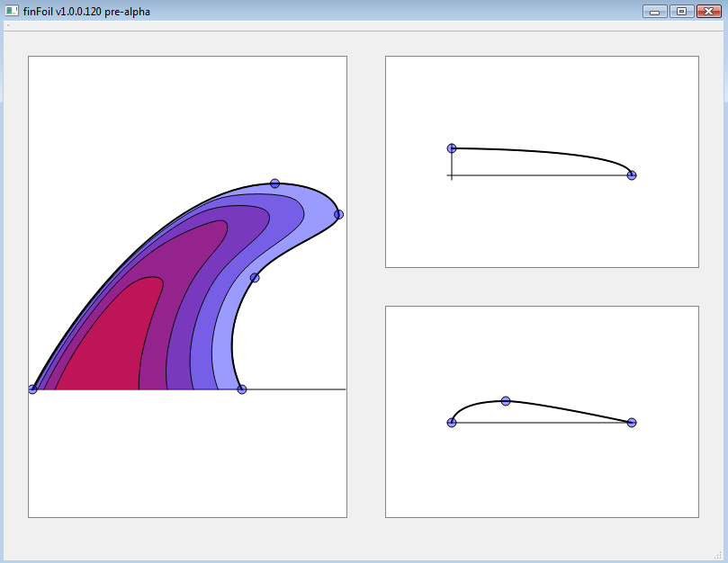Viewport: 728px width, 563px height.
Task: Select the foil profile trailing-edge point in the lower-right panel
Action: pyautogui.click(x=632, y=423)
